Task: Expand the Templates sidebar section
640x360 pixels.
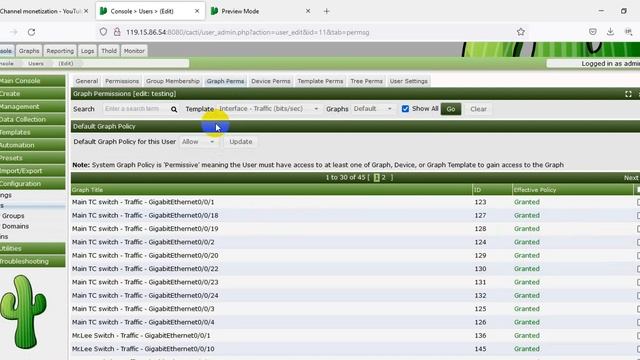Action: 32,132
